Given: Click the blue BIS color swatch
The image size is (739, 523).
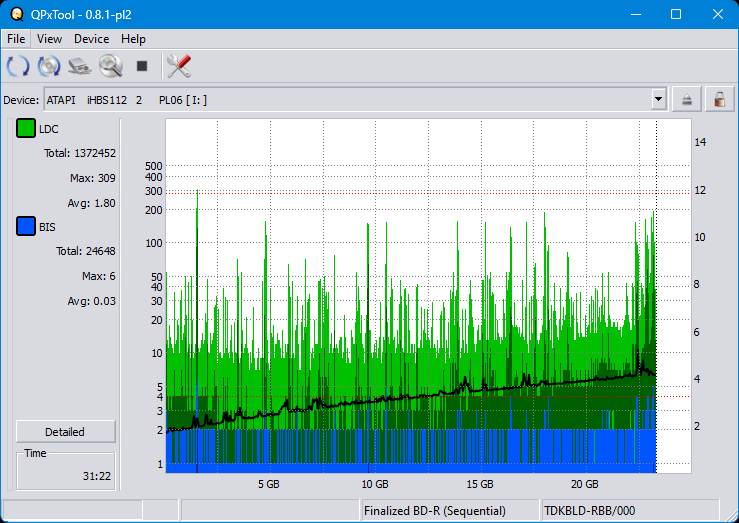Looking at the screenshot, I should pyautogui.click(x=26, y=226).
